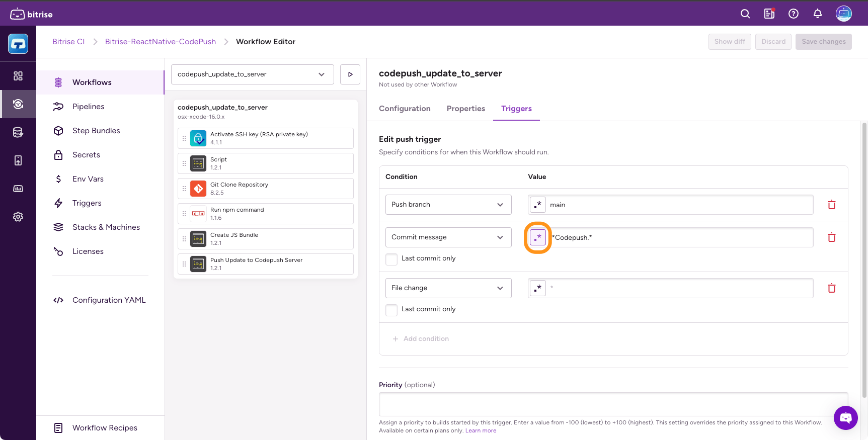
Task: Expand the codepush_update_to_server workflow selector
Action: 252,74
